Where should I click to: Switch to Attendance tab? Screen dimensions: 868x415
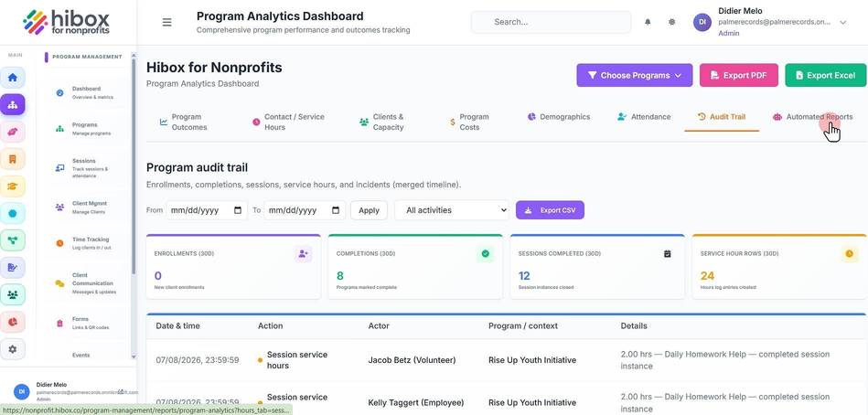pos(644,117)
